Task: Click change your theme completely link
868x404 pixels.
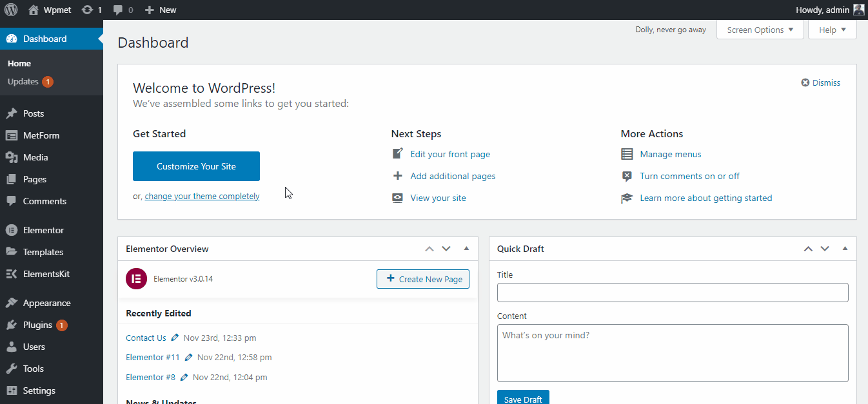Action: click(202, 196)
